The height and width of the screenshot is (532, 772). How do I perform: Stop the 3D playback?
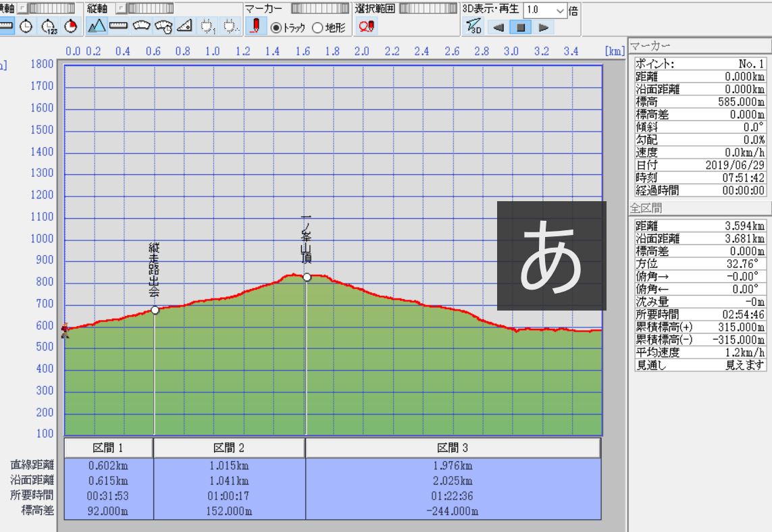pyautogui.click(x=521, y=28)
